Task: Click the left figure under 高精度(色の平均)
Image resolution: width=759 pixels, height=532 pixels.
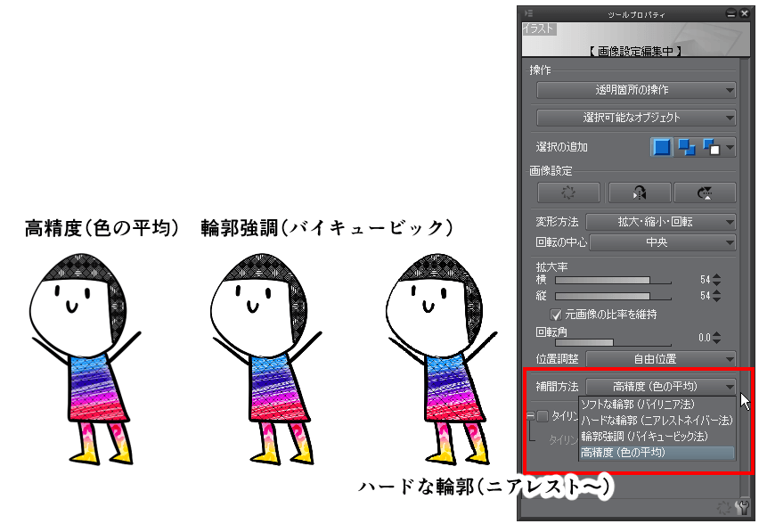Action: (85, 359)
